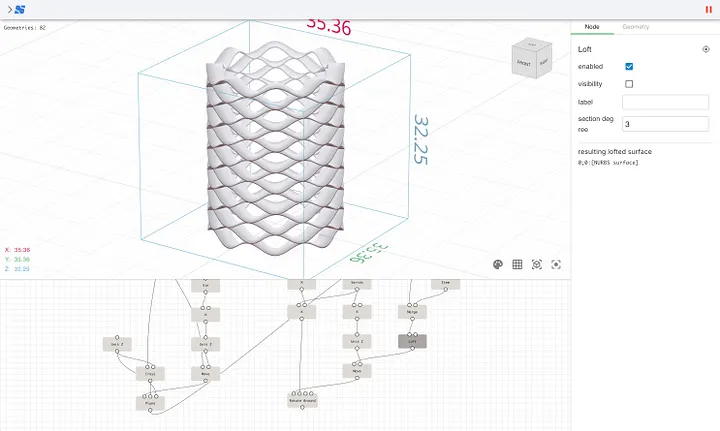Select the Plane node
This screenshot has height=431, width=720.
point(150,403)
